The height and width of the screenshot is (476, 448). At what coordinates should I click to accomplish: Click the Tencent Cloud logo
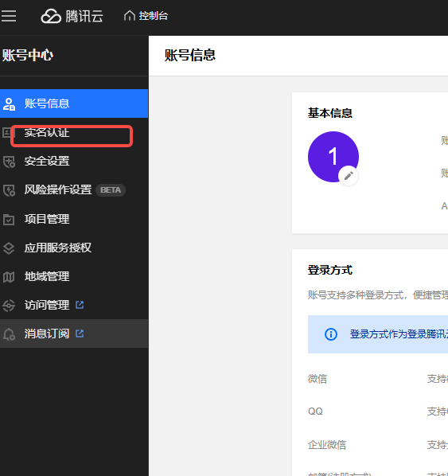[x=72, y=16]
